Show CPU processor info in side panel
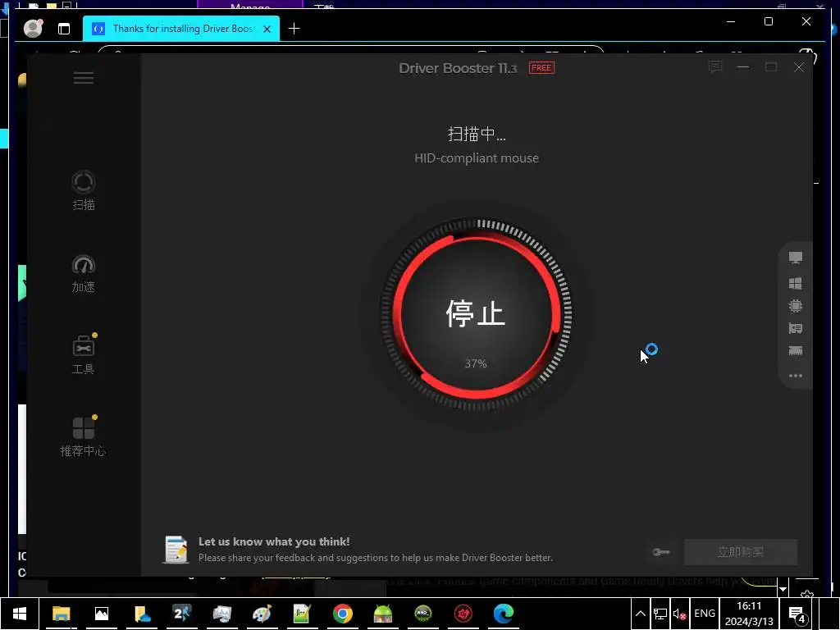Viewport: 840px width, 630px height. click(796, 306)
